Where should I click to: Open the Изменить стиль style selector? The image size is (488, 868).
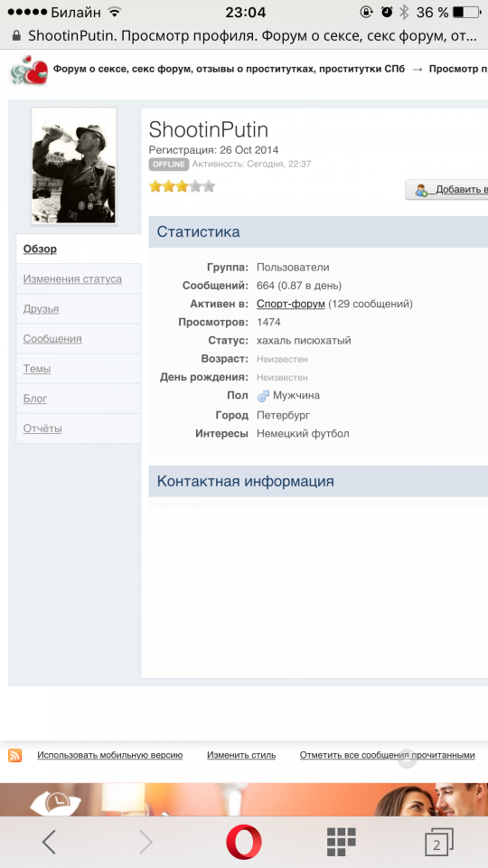tap(241, 755)
